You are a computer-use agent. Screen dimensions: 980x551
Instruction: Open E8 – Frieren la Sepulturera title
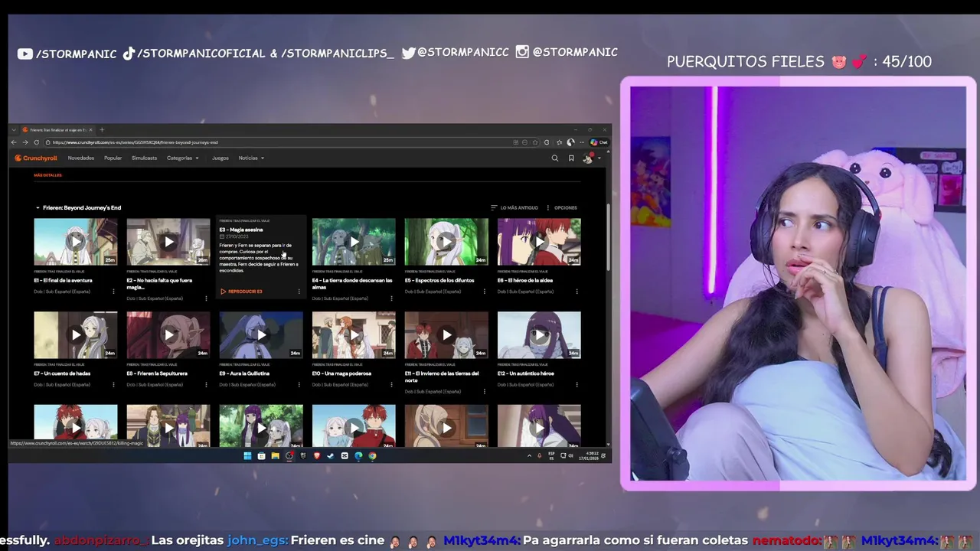pyautogui.click(x=157, y=373)
